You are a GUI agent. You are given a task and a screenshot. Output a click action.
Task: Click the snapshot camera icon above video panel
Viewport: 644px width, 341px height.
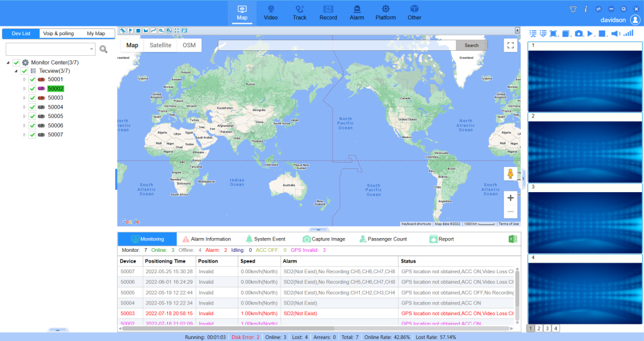click(579, 33)
